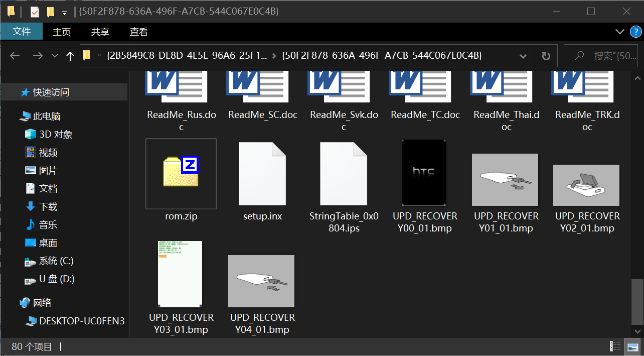Viewport: 644px width, 356px height.
Task: Select the UPD_RECOVERY00_01.bmp HTC thumbnail
Action: tap(424, 173)
